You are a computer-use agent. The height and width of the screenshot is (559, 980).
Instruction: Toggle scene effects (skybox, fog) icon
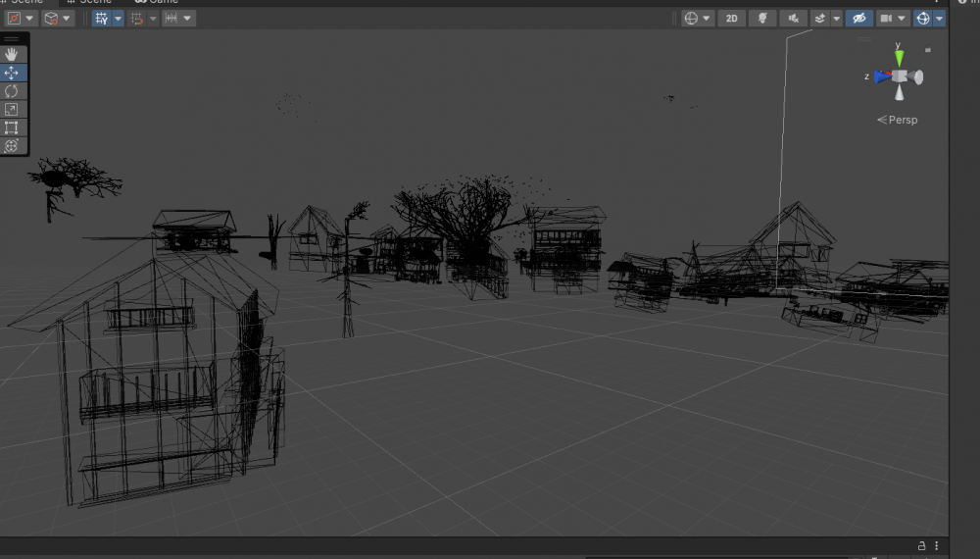820,18
